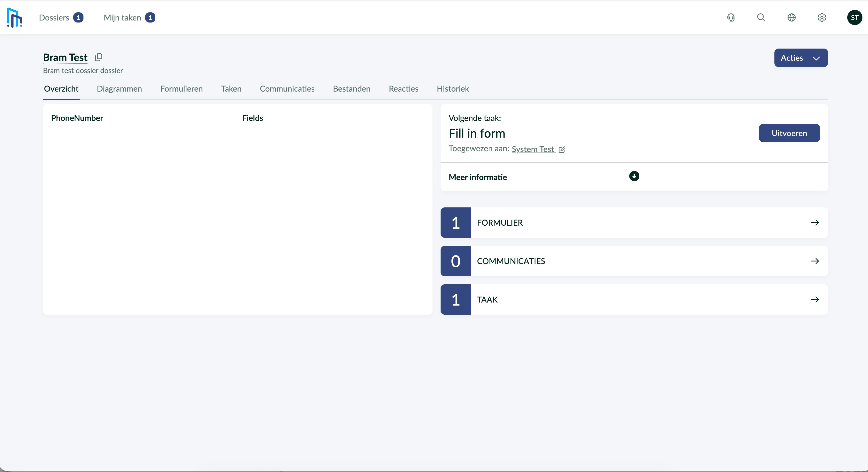
Task: Copy dossier name icon next to Bram Test
Action: (98, 57)
